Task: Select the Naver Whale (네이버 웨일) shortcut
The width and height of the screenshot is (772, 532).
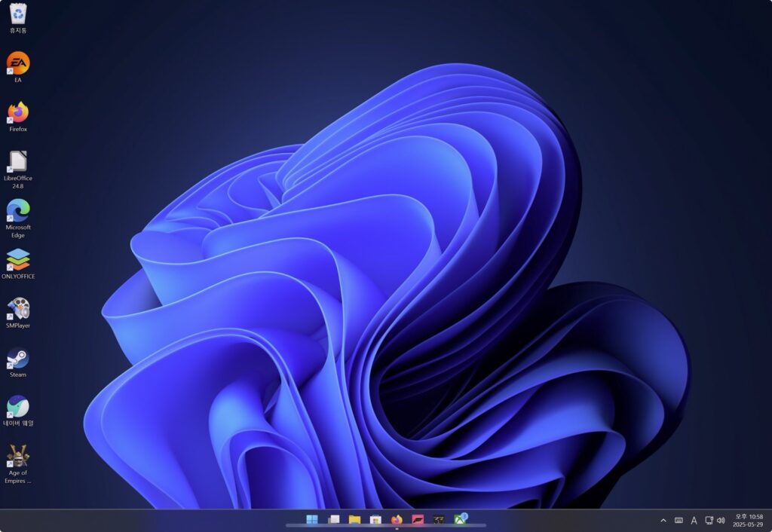Action: (18, 411)
